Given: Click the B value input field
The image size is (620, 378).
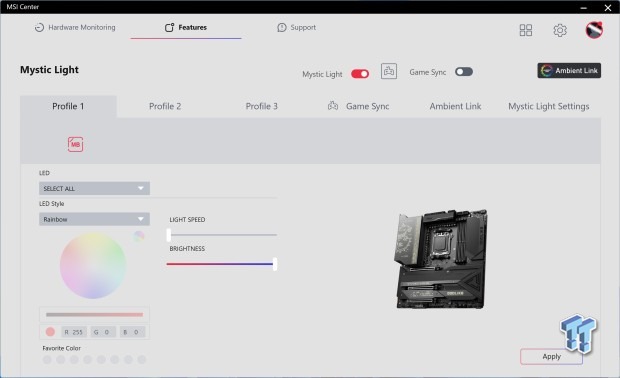Looking at the screenshot, I should (x=132, y=332).
